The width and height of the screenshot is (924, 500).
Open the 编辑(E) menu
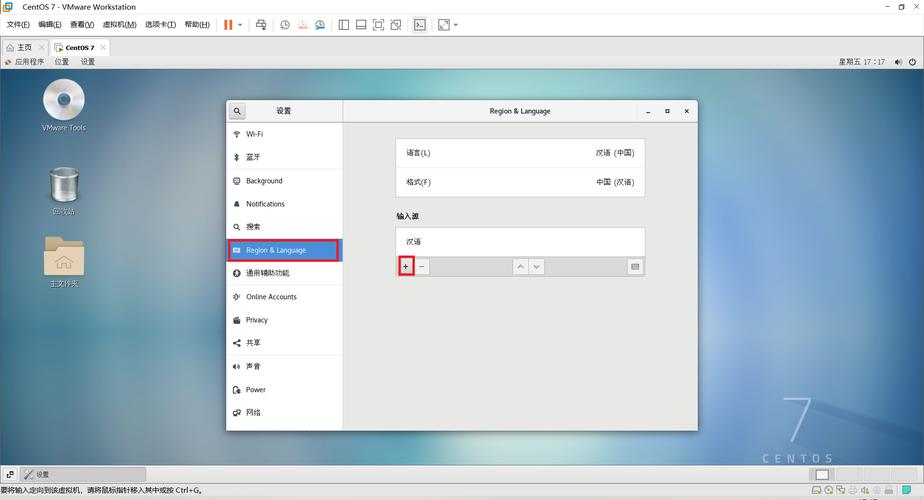[50, 25]
